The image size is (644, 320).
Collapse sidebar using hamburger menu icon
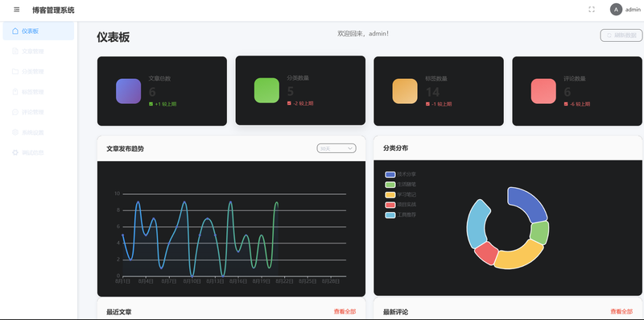[x=16, y=10]
